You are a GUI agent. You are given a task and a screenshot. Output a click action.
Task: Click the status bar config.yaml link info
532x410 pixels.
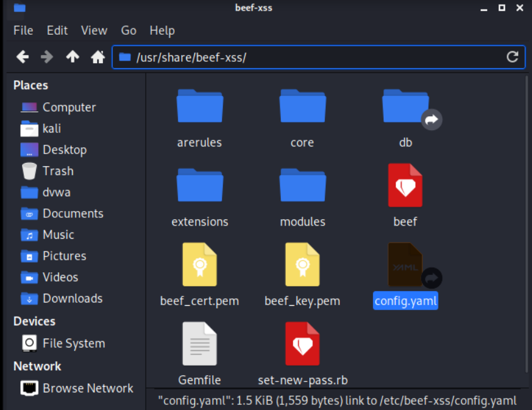[x=337, y=401]
